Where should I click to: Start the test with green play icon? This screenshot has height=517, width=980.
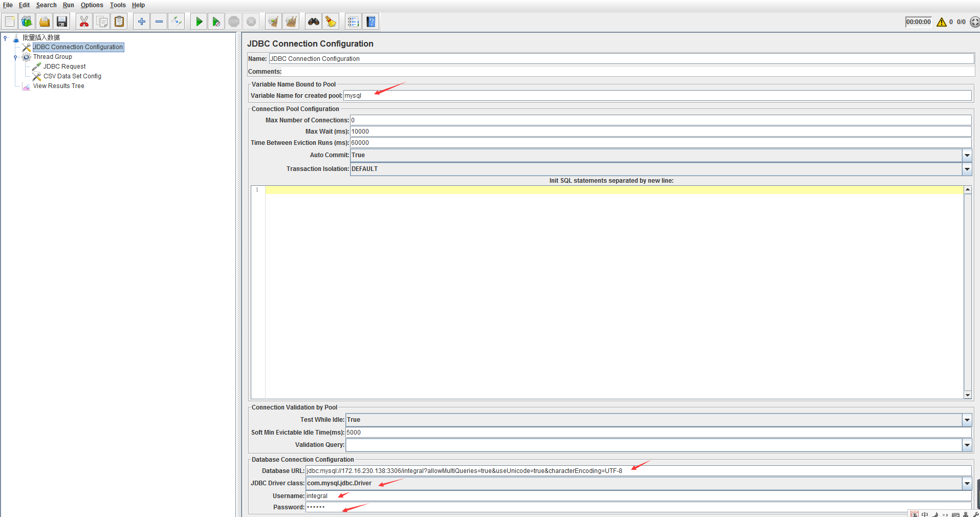pos(199,21)
